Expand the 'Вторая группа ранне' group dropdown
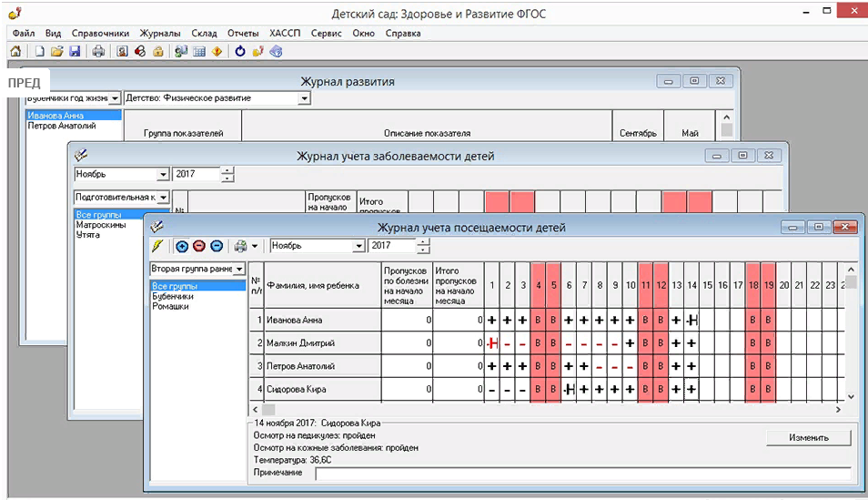 [x=239, y=270]
